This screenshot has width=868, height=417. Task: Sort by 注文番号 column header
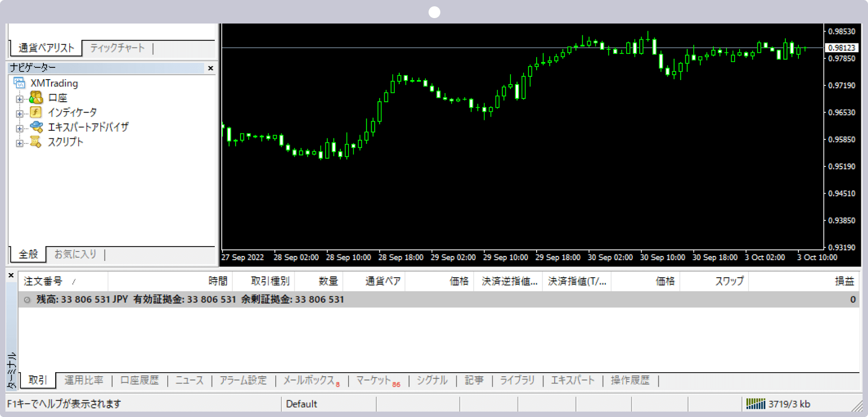(63, 281)
